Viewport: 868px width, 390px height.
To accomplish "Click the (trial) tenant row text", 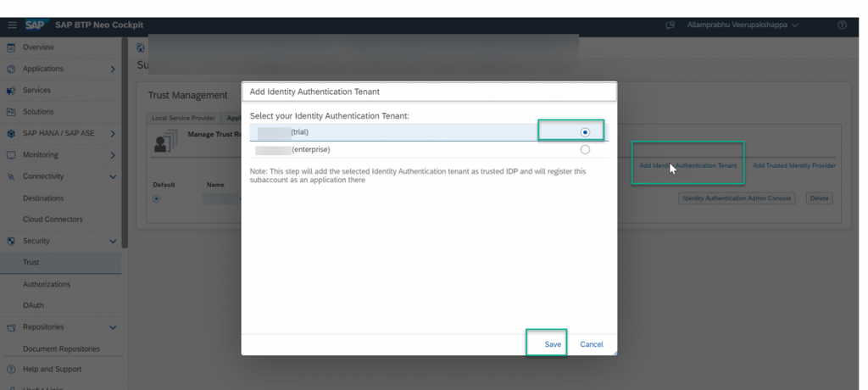I will (x=299, y=132).
